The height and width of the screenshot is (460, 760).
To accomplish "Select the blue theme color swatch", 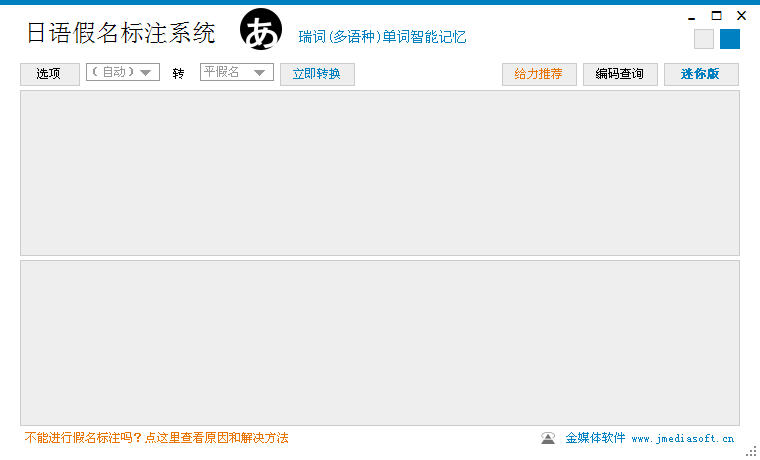I will [729, 39].
